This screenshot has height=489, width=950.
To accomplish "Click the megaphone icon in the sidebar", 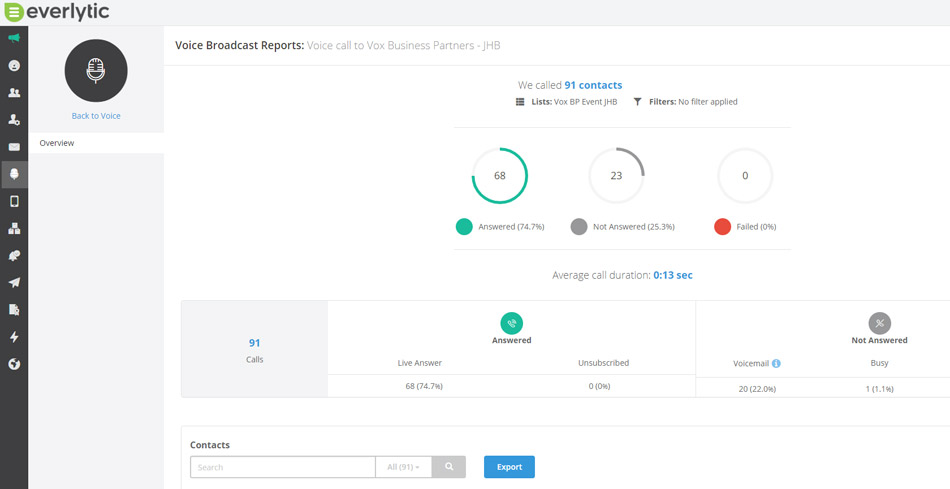I will 14,38.
